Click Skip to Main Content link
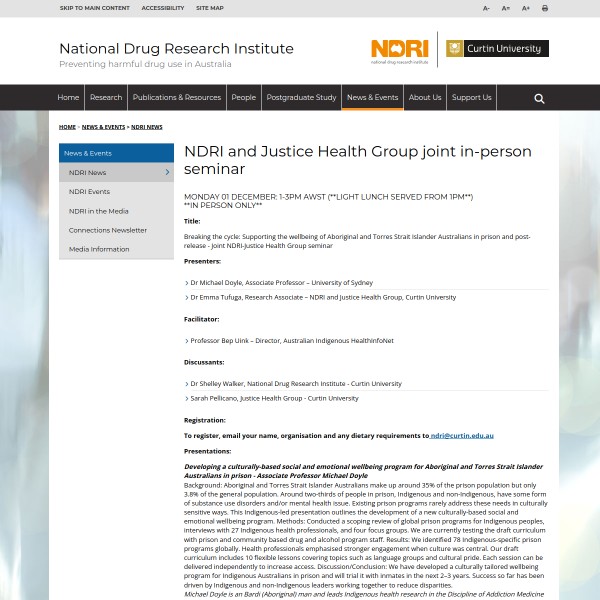The image size is (600, 600). 94,8
